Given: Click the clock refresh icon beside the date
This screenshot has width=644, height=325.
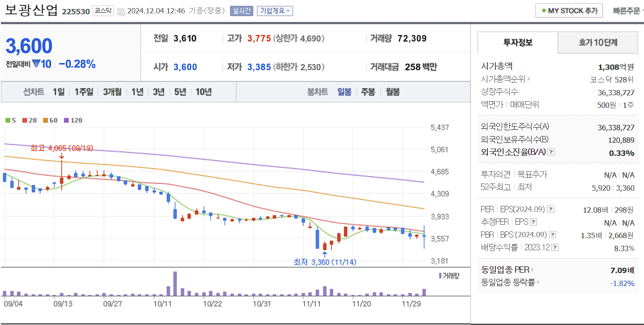Looking at the screenshot, I should [121, 11].
